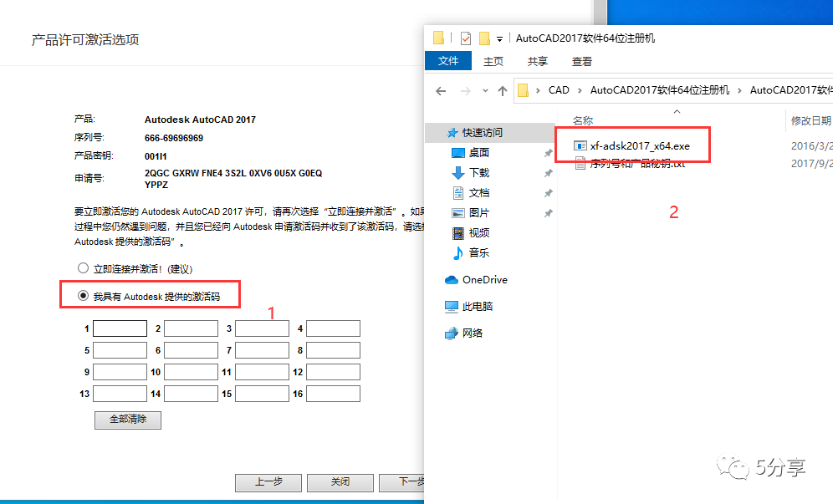Click activation code field 13
Image resolution: width=833 pixels, height=504 pixels.
[x=120, y=394]
